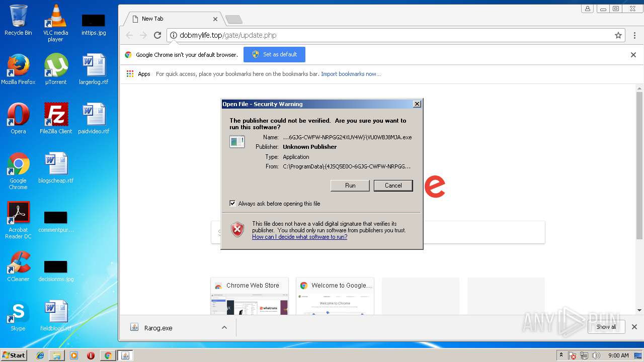Click Chrome forward navigation arrow
Viewport: 644px width, 362px height.
pyautogui.click(x=143, y=35)
